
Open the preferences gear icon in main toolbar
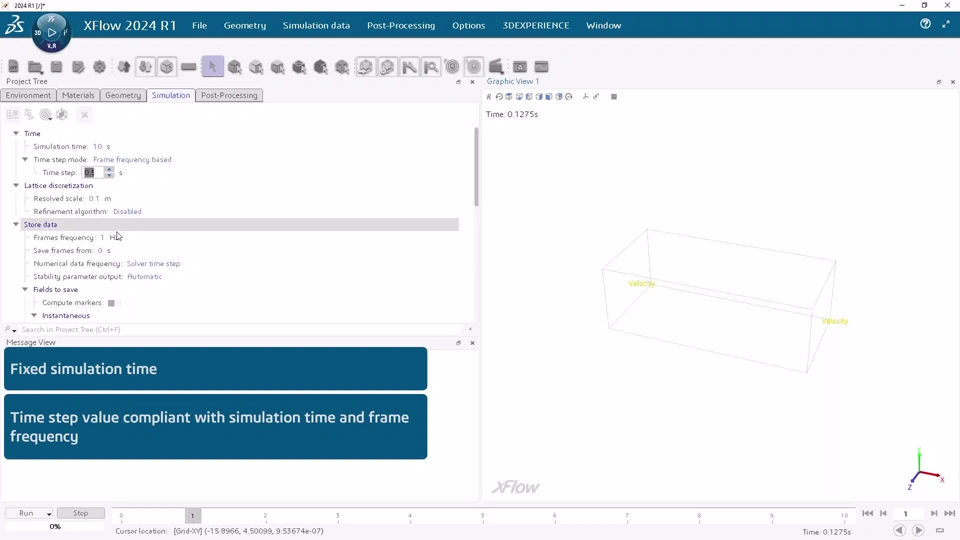coord(99,67)
